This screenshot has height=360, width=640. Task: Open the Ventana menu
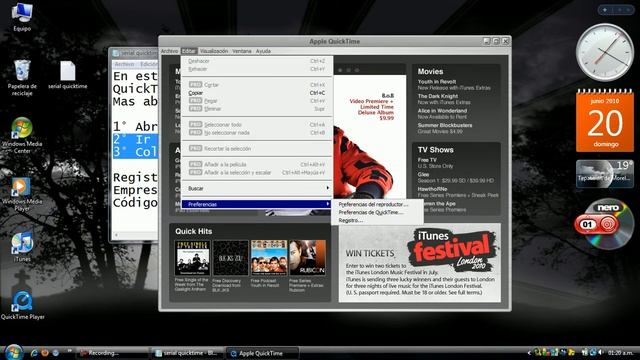242,51
